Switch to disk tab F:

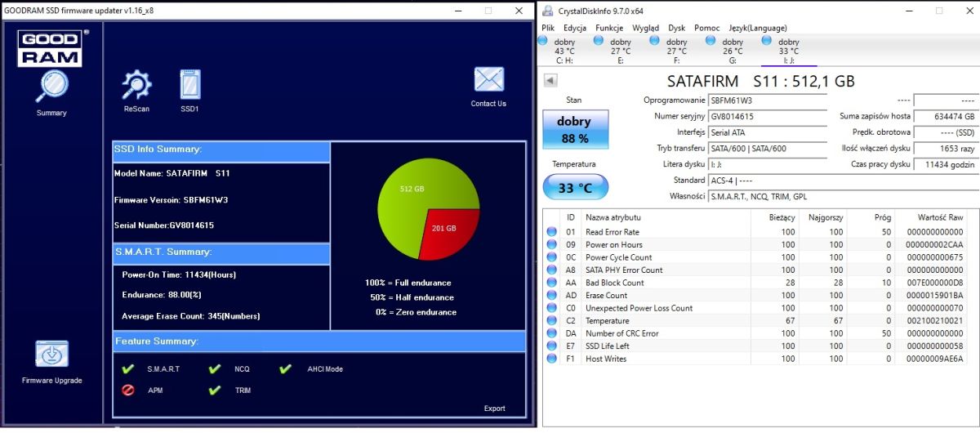[677, 50]
